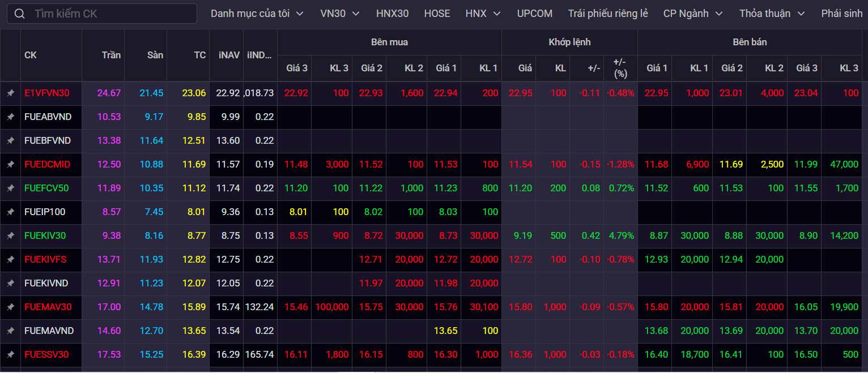Open the UPCOM tab

pyautogui.click(x=534, y=14)
